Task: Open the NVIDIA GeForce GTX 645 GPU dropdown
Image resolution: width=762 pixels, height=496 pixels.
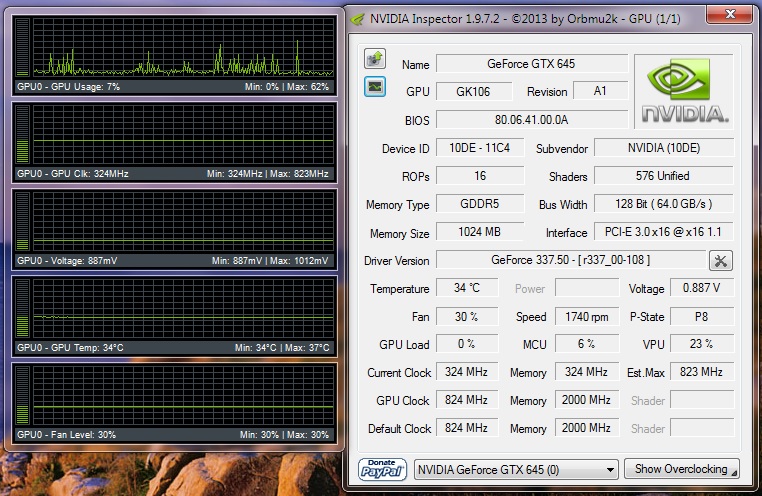Action: point(516,470)
